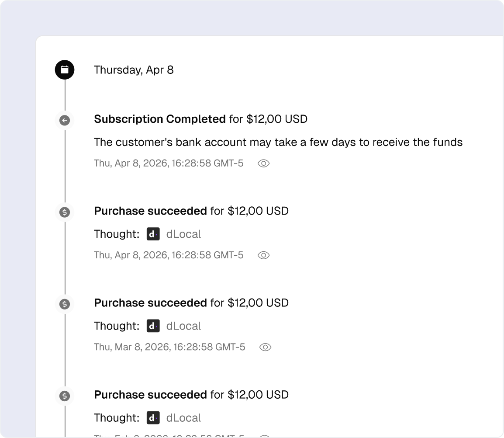The image size is (504, 438).
Task: Open the dLocal link in the Apr 8 purchase
Action: pyautogui.click(x=183, y=234)
